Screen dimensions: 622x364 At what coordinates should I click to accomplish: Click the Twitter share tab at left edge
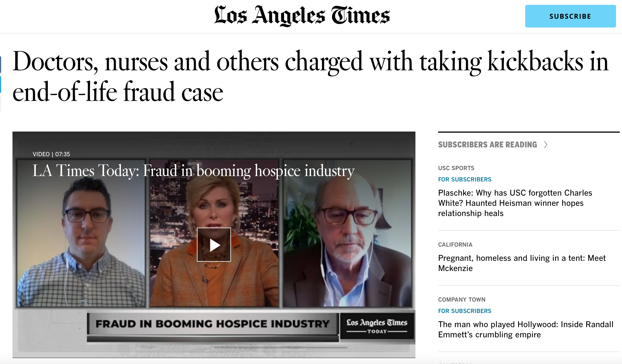pyautogui.click(x=1, y=84)
